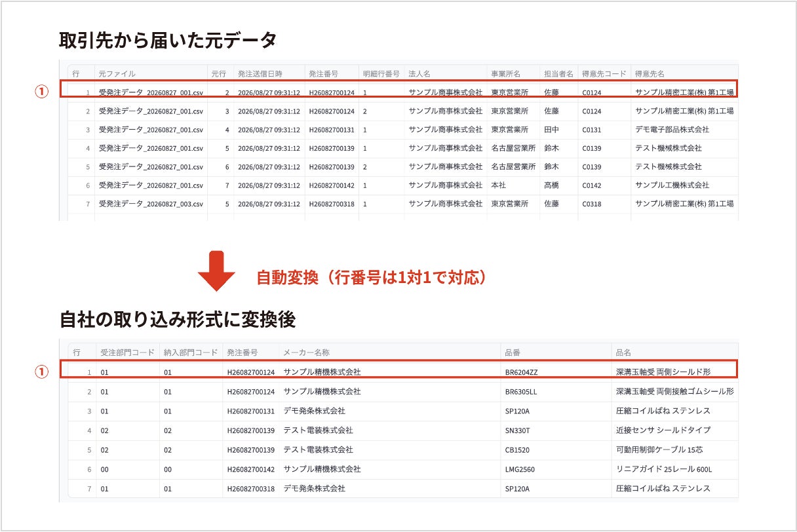Image resolution: width=797 pixels, height=532 pixels.
Task: Select product name 近接センサ シールドタイプ
Action: click(x=663, y=430)
